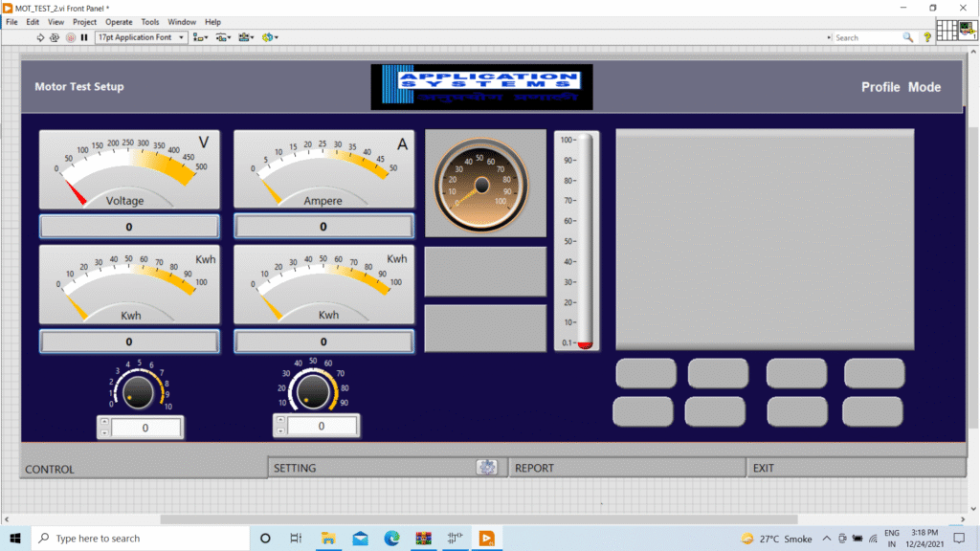Open the Tools menu
The width and height of the screenshot is (980, 551).
coord(150,21)
